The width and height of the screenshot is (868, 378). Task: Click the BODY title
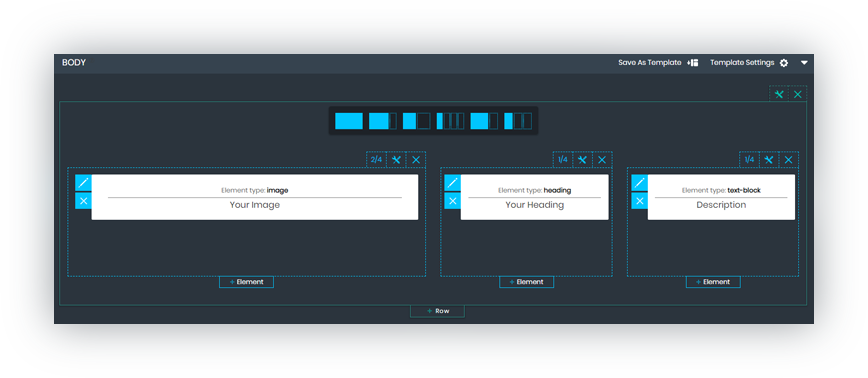(x=74, y=63)
